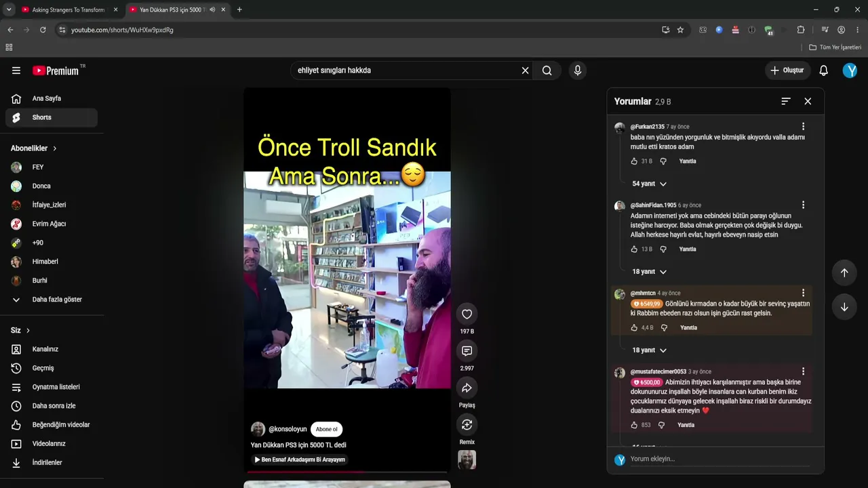Like @mustafatecimer0053 comment with 853 likes
The height and width of the screenshot is (488, 868).
(x=634, y=426)
